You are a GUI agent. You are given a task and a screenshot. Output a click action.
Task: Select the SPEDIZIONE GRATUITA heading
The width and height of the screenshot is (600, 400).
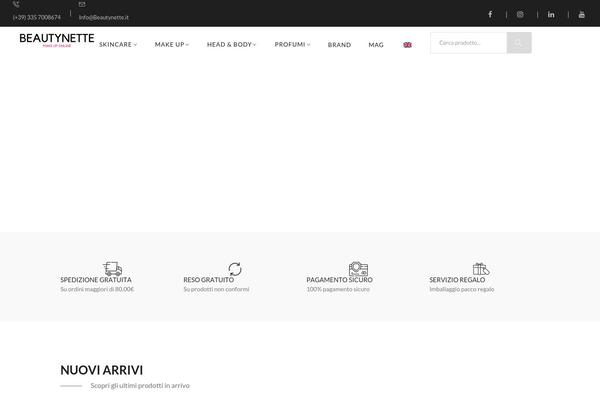(x=96, y=280)
